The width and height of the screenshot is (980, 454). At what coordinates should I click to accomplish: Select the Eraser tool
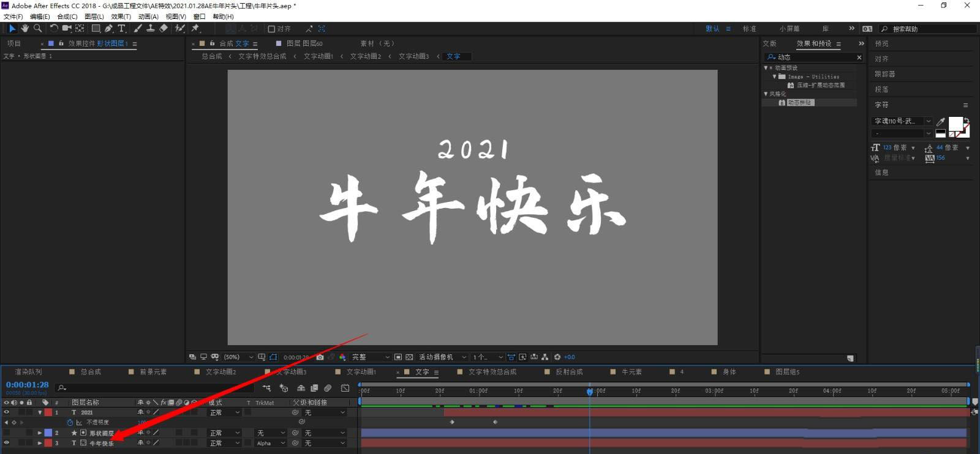(164, 28)
